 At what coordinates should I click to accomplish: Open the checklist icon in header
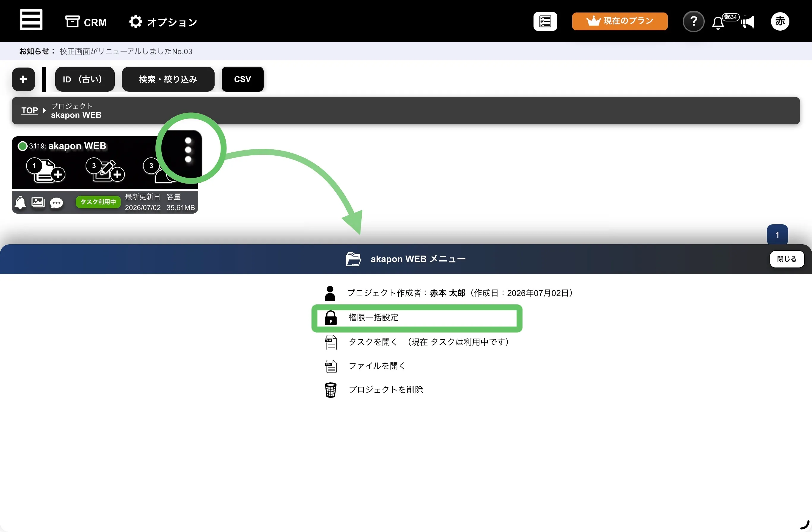pos(545,21)
